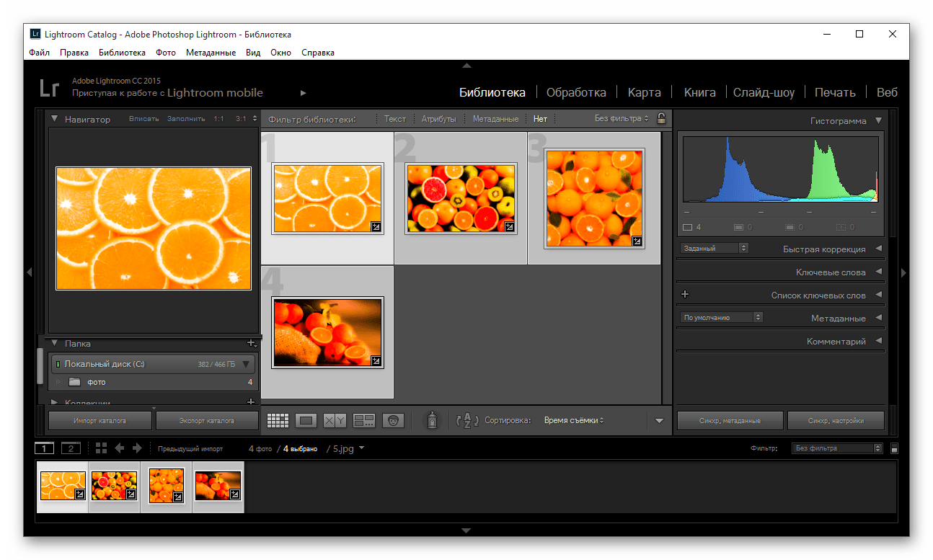
Task: Select the Painter spray can tool
Action: click(x=432, y=420)
